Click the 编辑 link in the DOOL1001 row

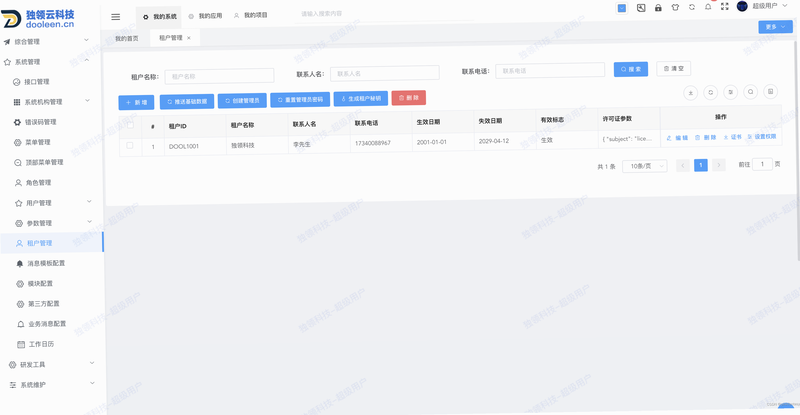pos(677,138)
